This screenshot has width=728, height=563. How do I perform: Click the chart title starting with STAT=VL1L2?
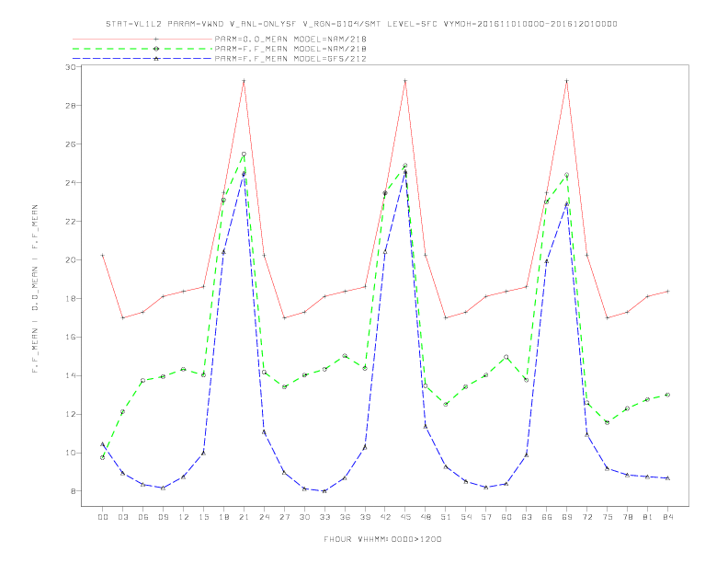(x=361, y=24)
